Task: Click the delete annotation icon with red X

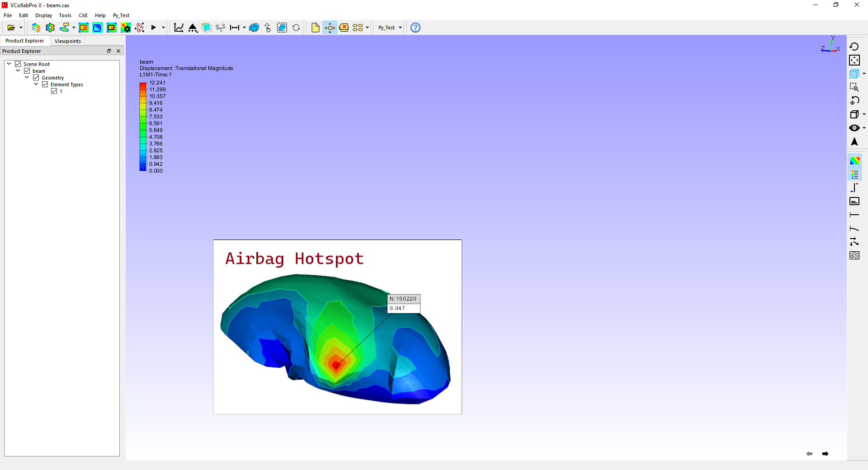Action: tap(344, 28)
